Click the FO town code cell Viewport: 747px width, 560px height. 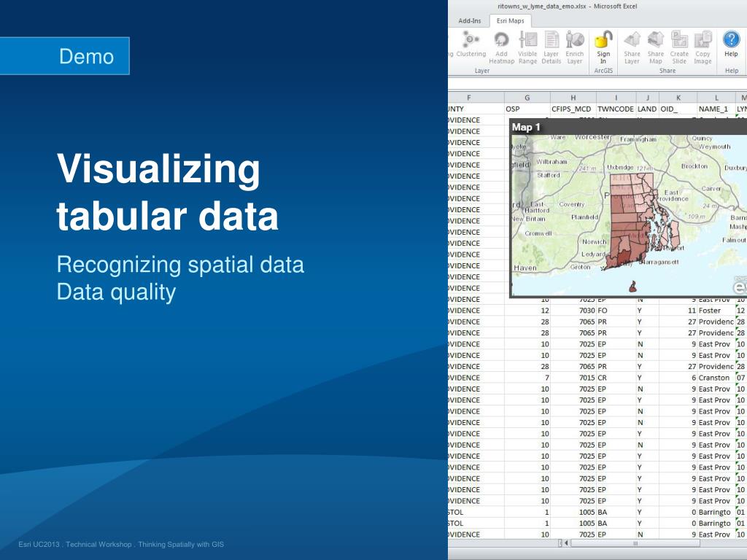[616, 311]
